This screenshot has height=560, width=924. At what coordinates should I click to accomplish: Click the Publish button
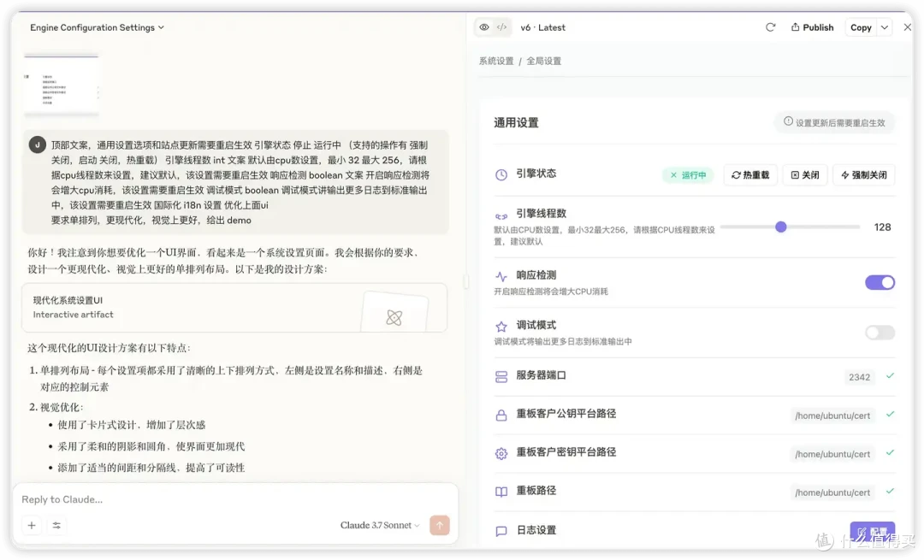coord(812,27)
